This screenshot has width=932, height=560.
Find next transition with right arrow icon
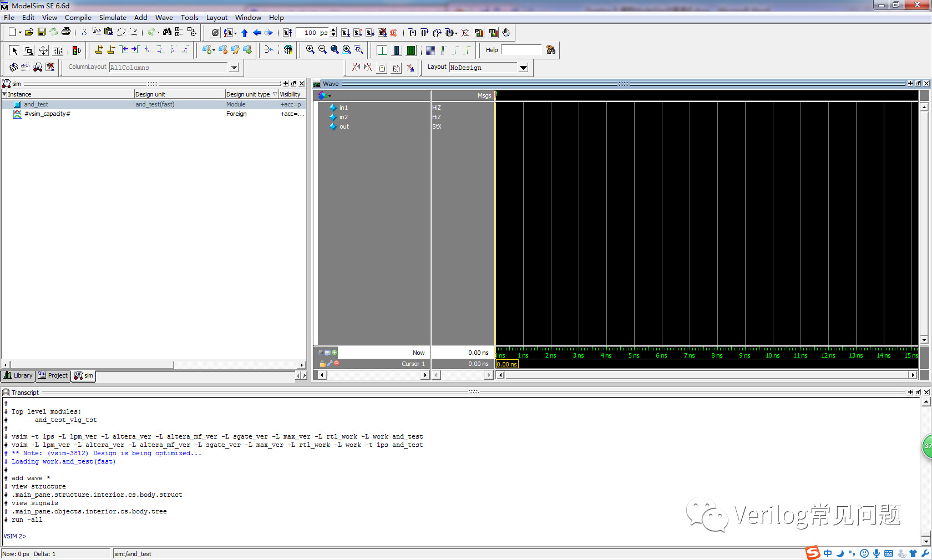(x=135, y=50)
